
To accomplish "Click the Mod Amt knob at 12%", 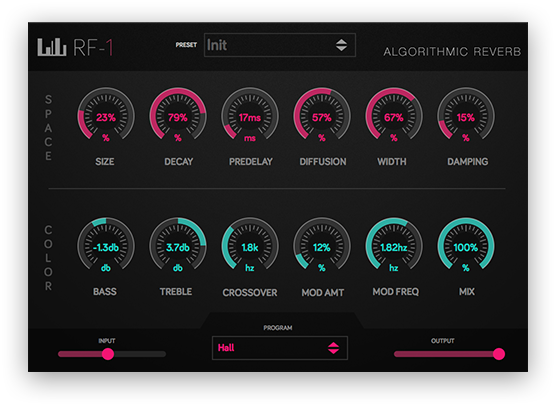I will (322, 245).
